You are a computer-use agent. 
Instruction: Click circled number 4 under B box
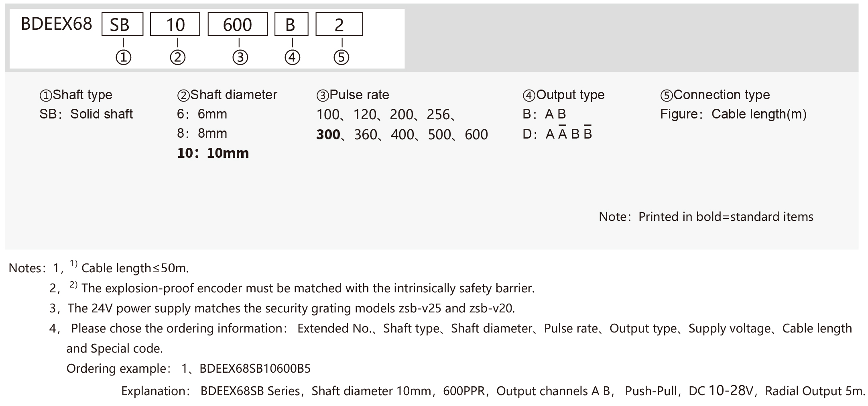click(x=292, y=57)
